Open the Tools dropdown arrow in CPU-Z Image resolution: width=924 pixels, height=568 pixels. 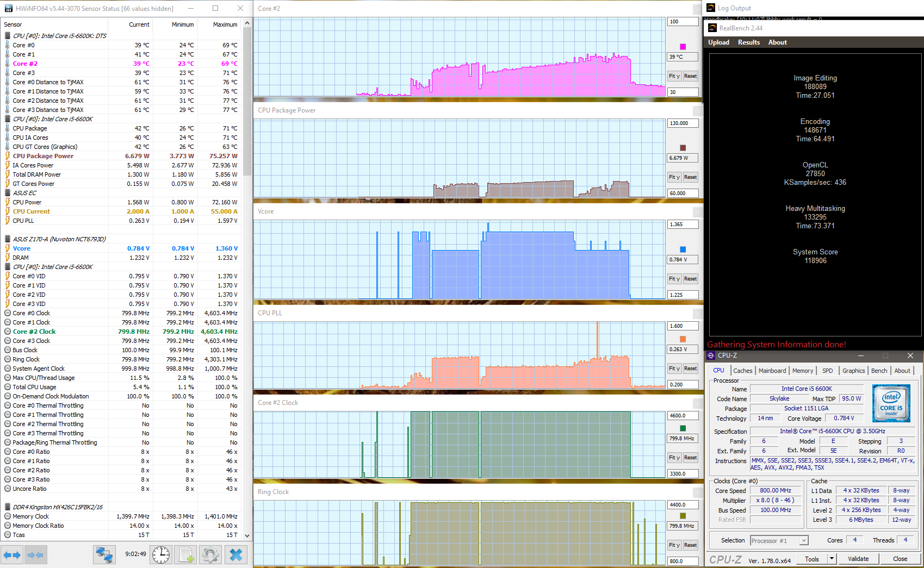(832, 558)
